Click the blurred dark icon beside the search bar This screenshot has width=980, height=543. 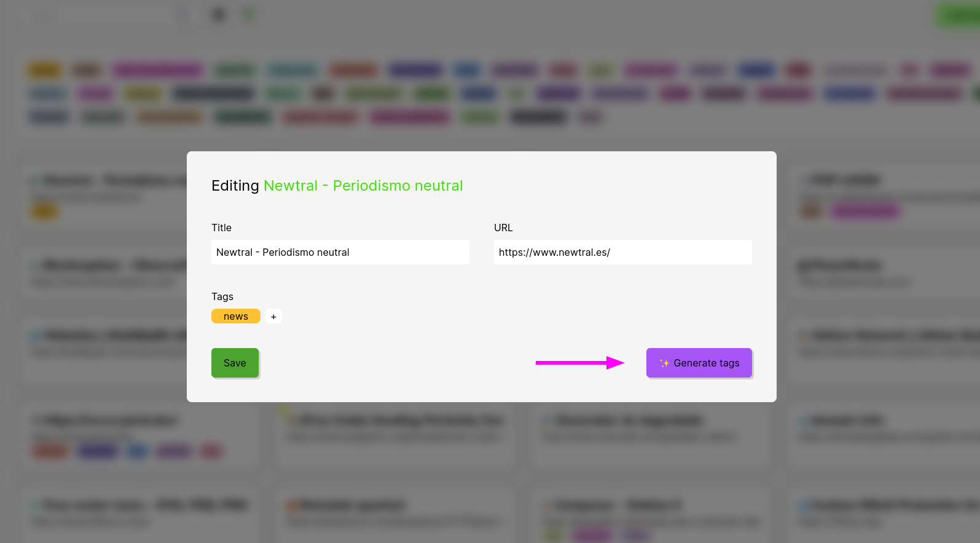(x=218, y=14)
